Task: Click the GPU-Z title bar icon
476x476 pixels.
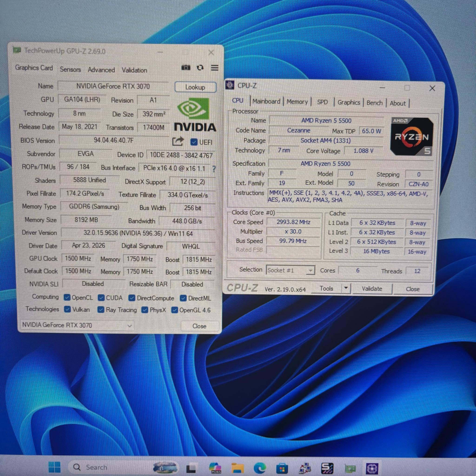Action: tap(17, 50)
